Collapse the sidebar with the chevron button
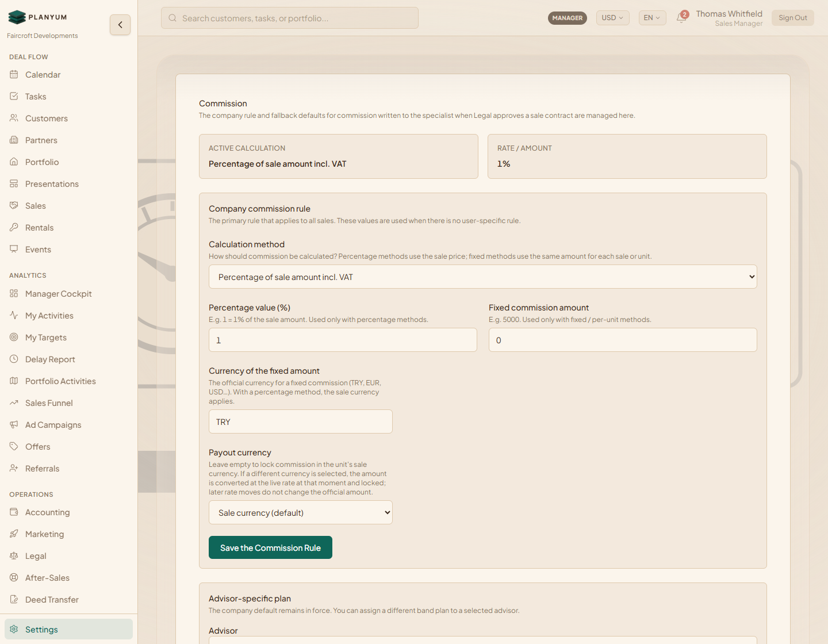Screen dimensions: 828x644 [x=120, y=25]
